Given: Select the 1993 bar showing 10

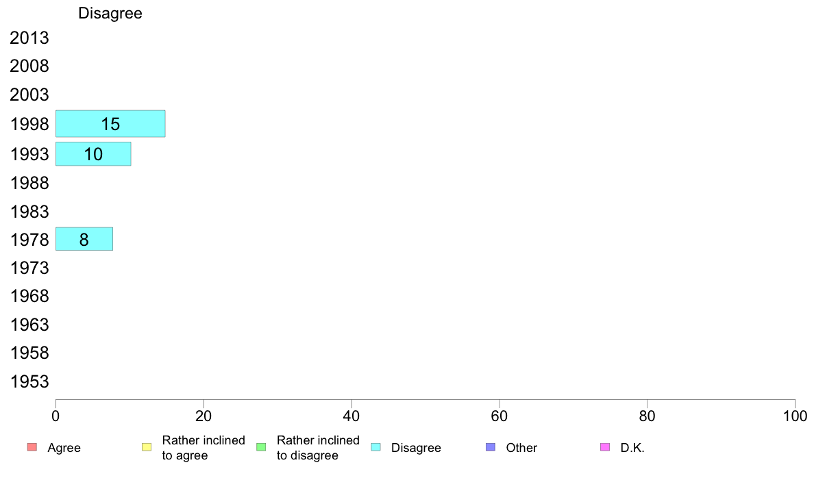Looking at the screenshot, I should point(93,153).
